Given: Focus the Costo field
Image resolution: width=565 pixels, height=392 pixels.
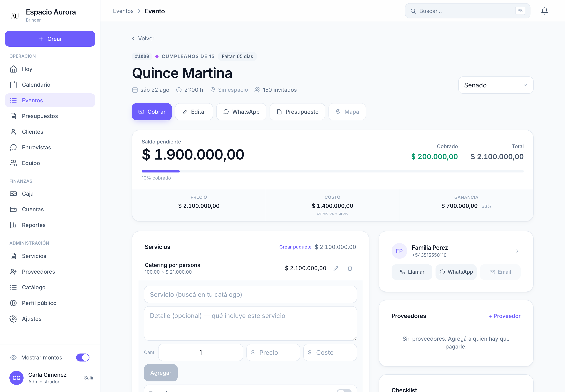Looking at the screenshot, I should 330,352.
